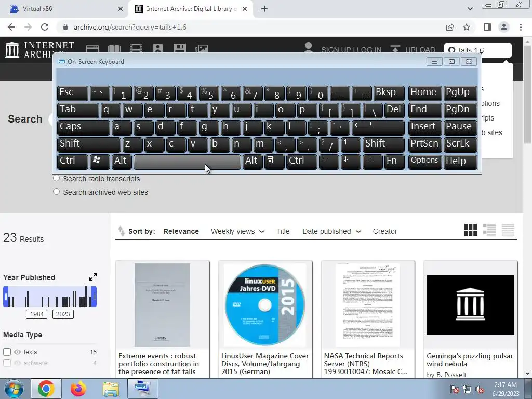Bookmark this page with the star icon

tap(467, 27)
